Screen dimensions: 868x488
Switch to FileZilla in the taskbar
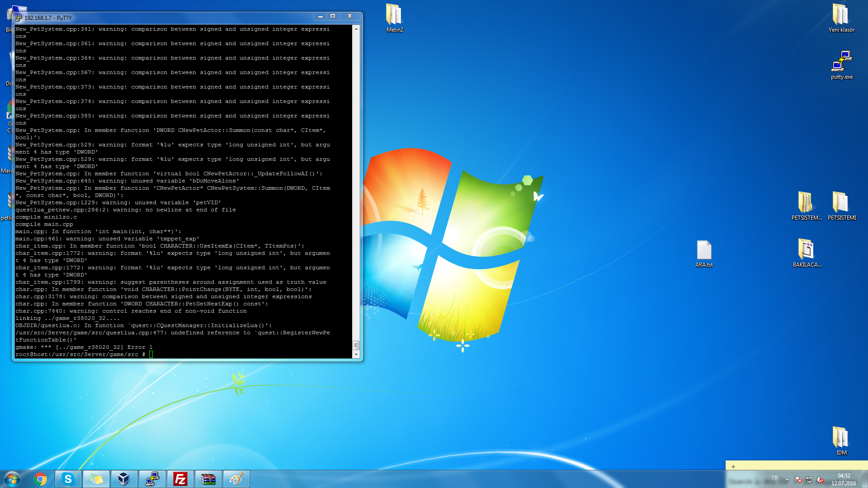click(x=180, y=479)
